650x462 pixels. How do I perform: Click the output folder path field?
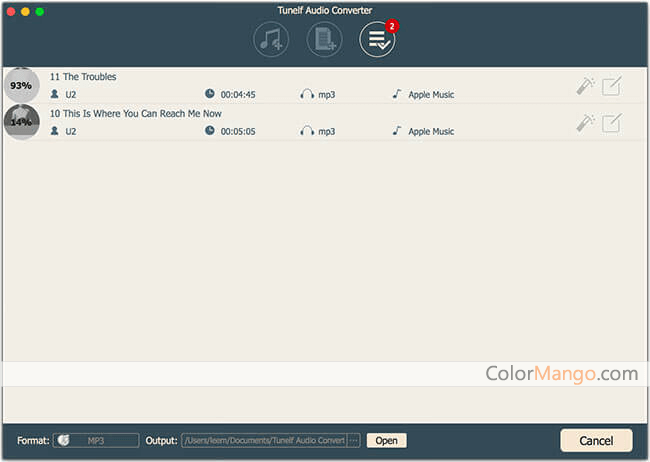(x=263, y=440)
